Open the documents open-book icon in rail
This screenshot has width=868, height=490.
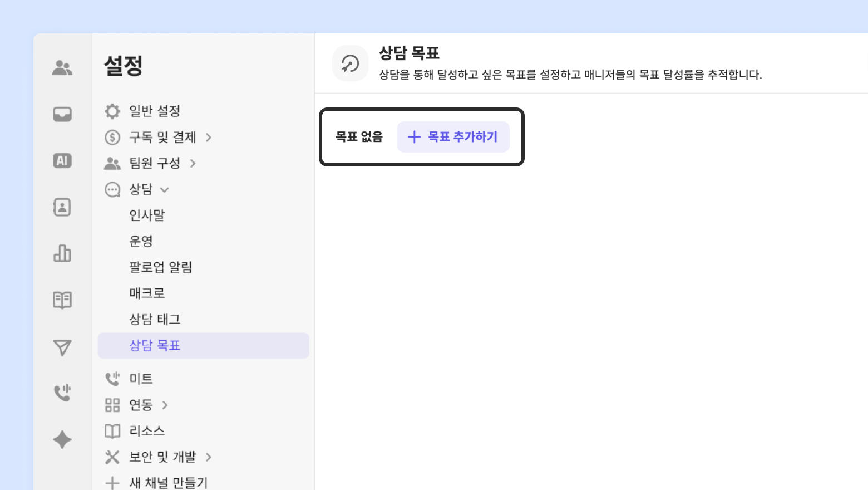(62, 300)
